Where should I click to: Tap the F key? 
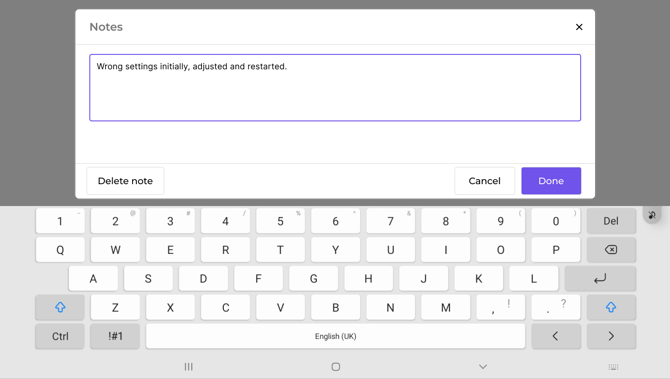point(259,279)
